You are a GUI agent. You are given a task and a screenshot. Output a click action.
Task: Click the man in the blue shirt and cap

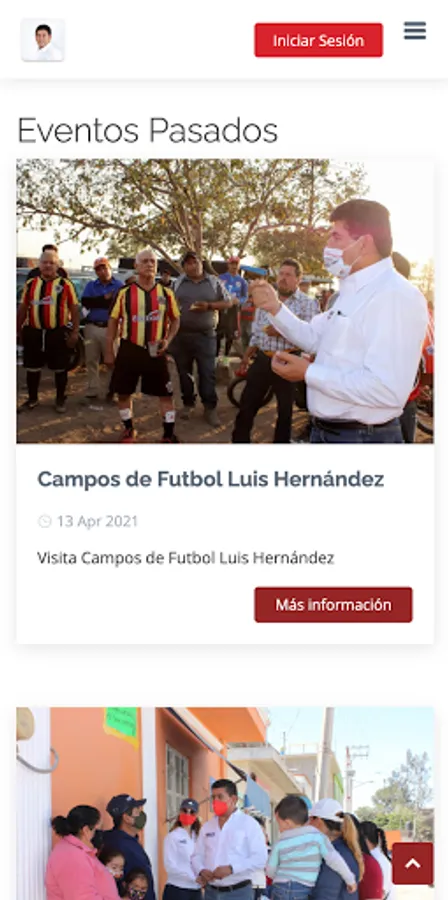click(x=101, y=327)
